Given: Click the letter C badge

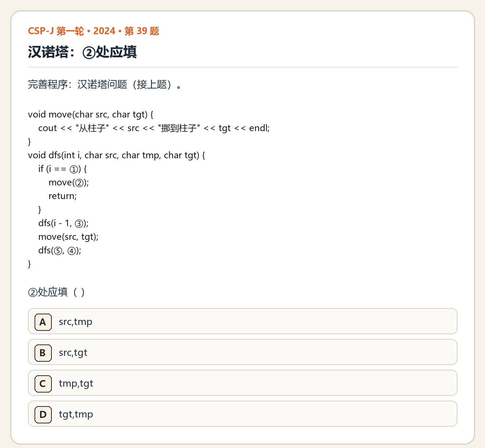Looking at the screenshot, I should point(43,384).
